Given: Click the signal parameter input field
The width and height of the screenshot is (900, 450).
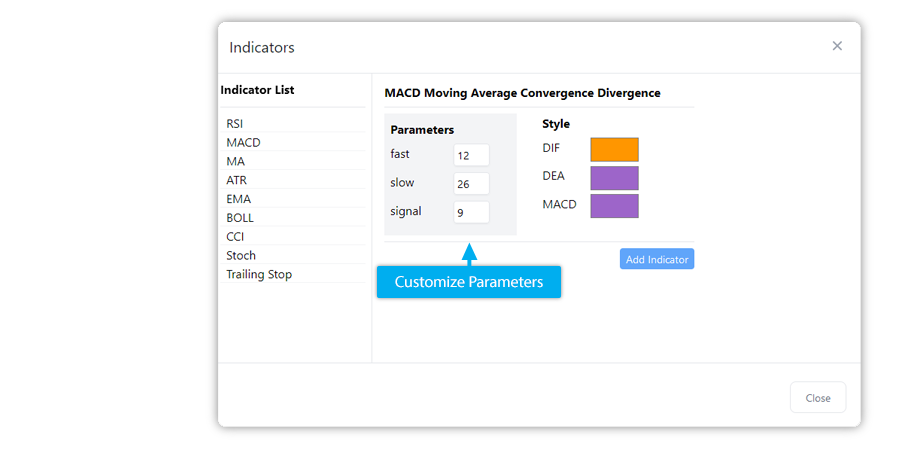Looking at the screenshot, I should [x=471, y=212].
